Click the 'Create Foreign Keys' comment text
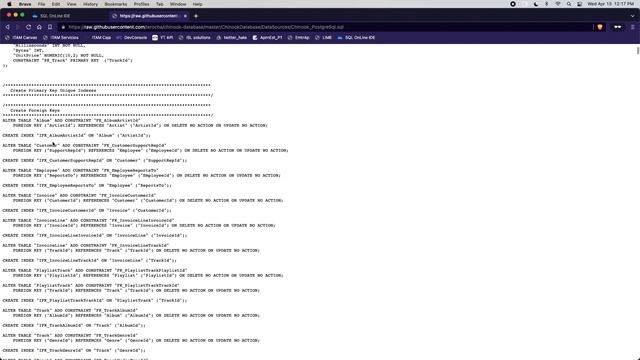 (x=35, y=111)
